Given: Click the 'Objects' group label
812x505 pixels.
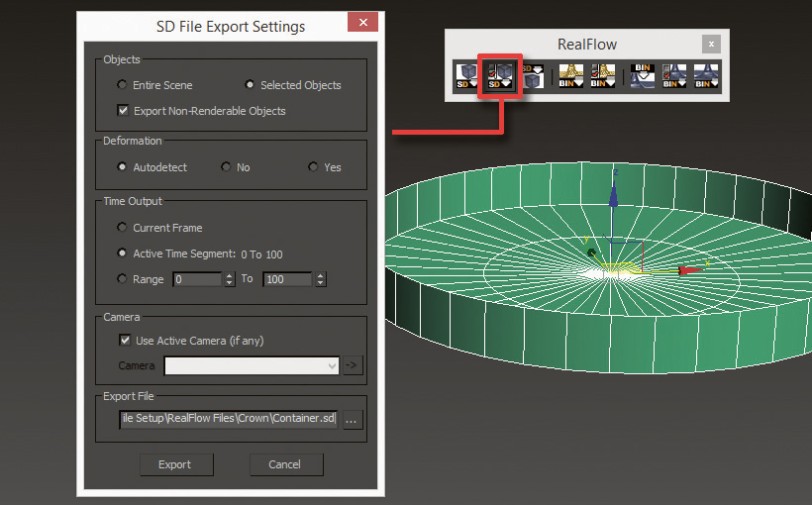Looking at the screenshot, I should click(x=122, y=59).
